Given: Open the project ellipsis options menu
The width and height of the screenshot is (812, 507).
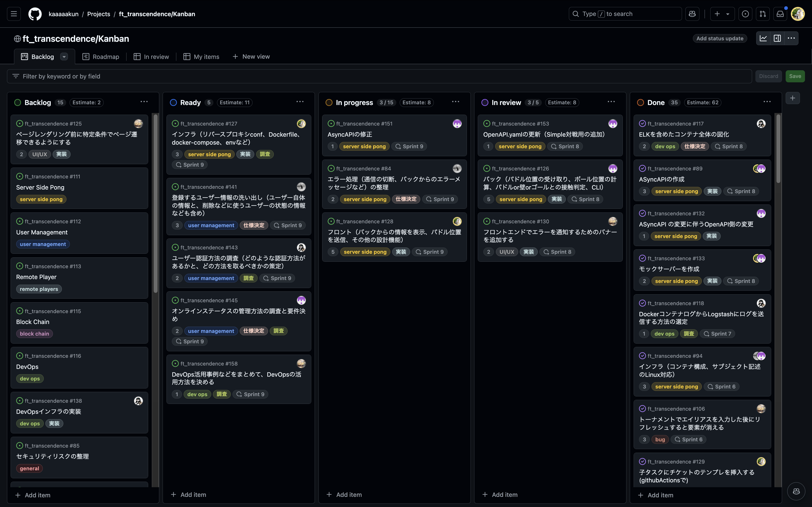Looking at the screenshot, I should click(791, 38).
